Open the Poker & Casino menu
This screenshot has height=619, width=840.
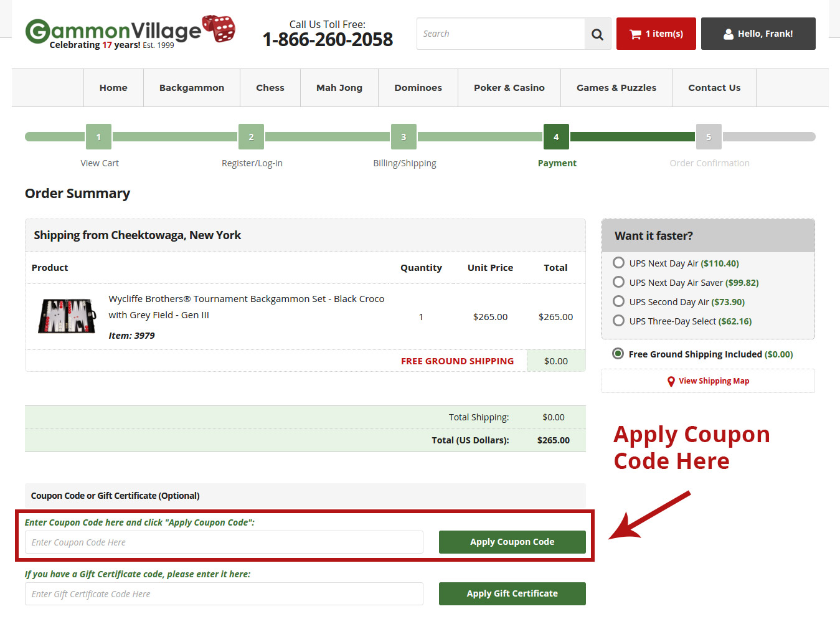tap(509, 88)
